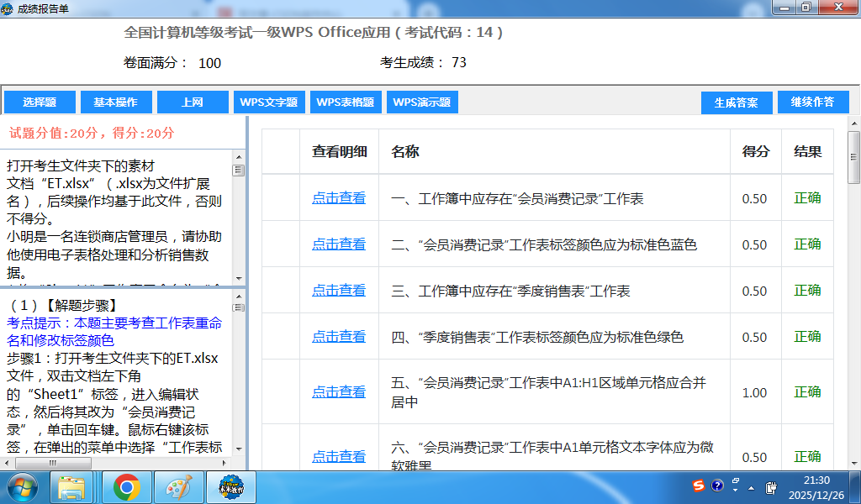Click the 得分 column header

[x=756, y=151]
